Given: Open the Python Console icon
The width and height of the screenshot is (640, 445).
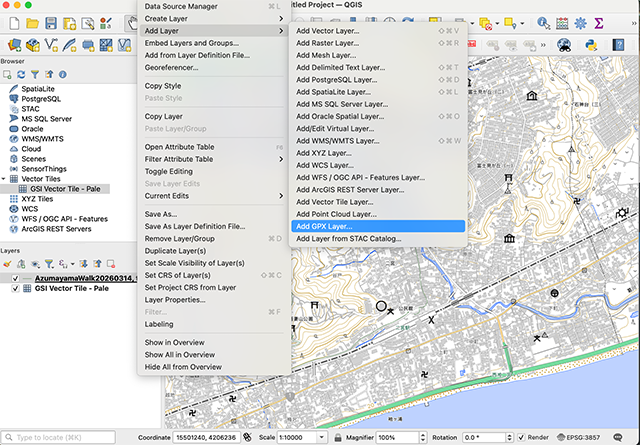Looking at the screenshot, I should pyautogui.click(x=591, y=45).
